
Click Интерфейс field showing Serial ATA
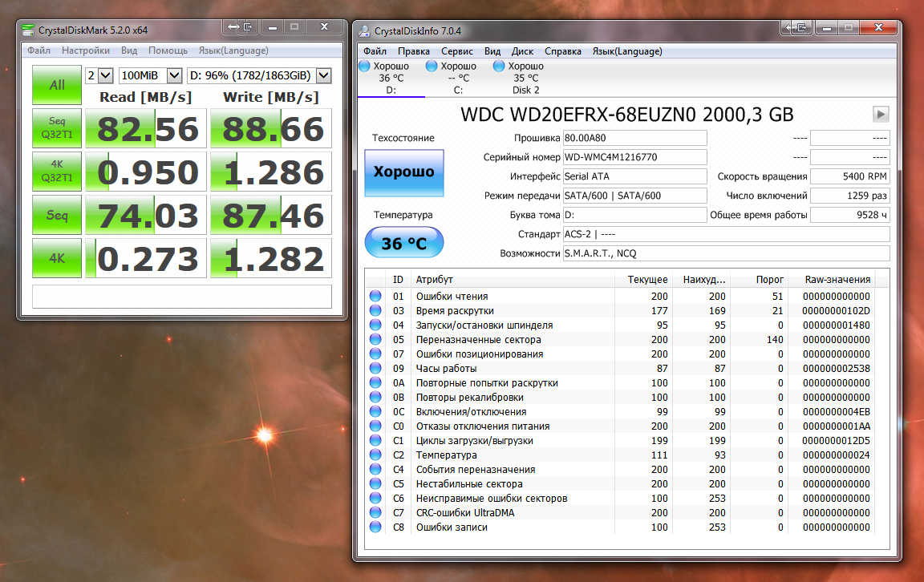coord(634,176)
